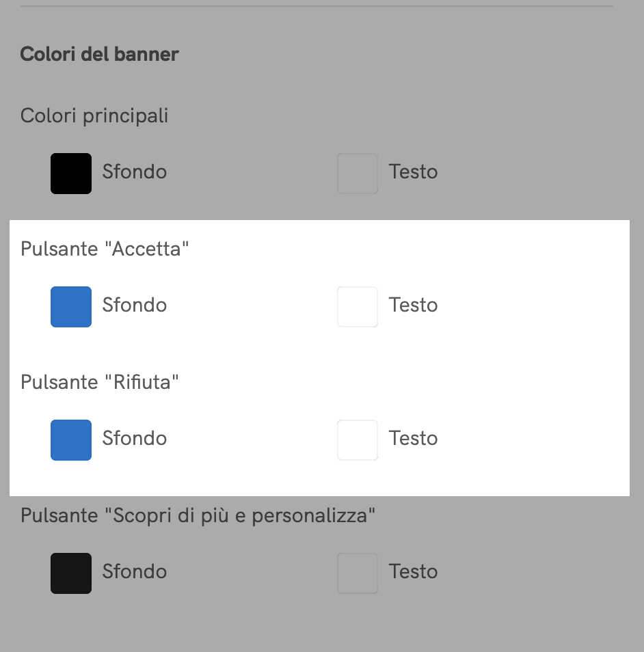Select the Scopri di più e personalizza label
This screenshot has width=644, height=652.
[x=198, y=515]
